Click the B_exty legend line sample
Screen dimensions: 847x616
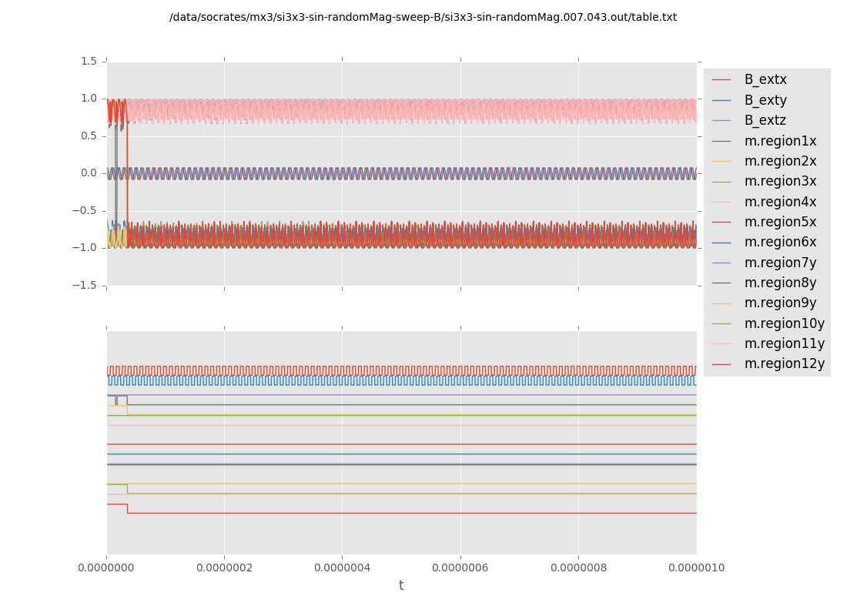[x=721, y=100]
